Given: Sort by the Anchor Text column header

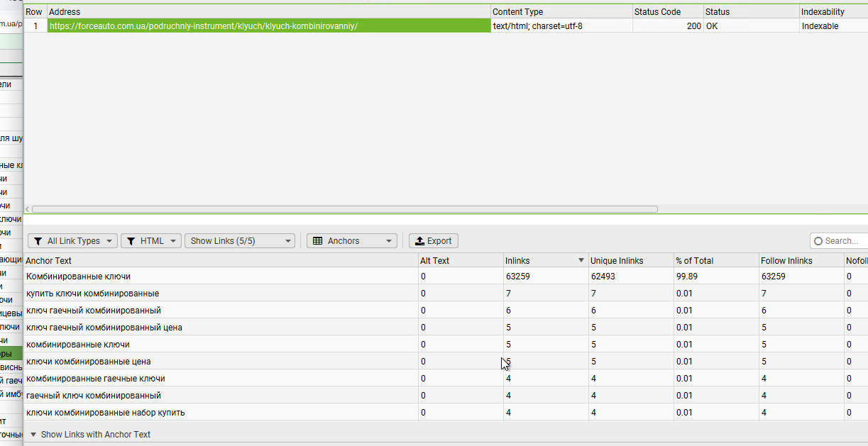Looking at the screenshot, I should point(221,261).
